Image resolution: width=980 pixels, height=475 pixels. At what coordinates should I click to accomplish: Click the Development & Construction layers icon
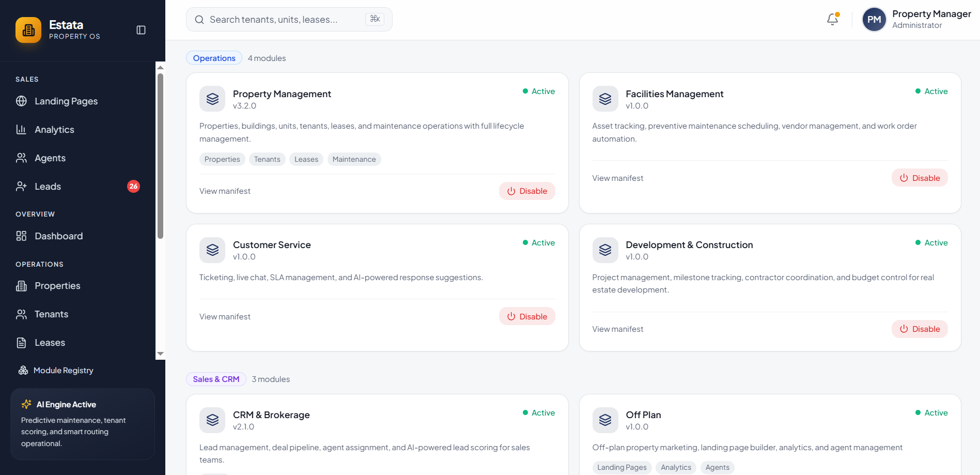pyautogui.click(x=605, y=250)
